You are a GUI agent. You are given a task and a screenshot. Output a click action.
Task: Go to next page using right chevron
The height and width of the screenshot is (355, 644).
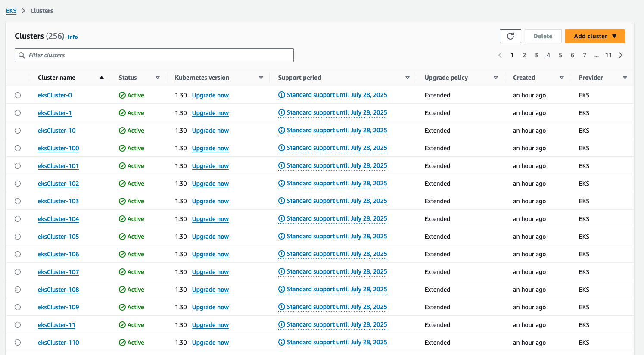pos(621,55)
